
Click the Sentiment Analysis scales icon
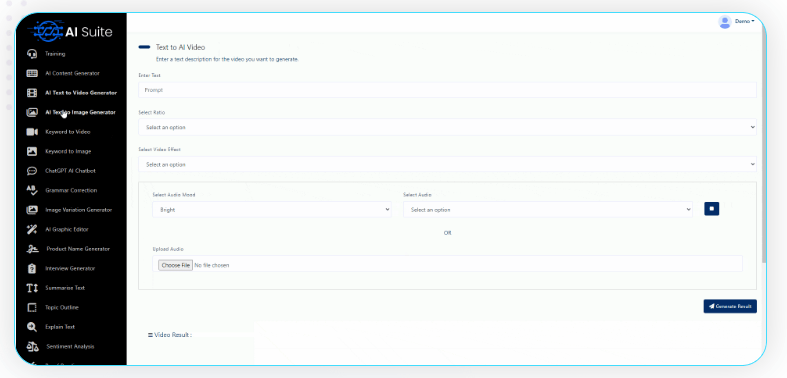(33, 347)
